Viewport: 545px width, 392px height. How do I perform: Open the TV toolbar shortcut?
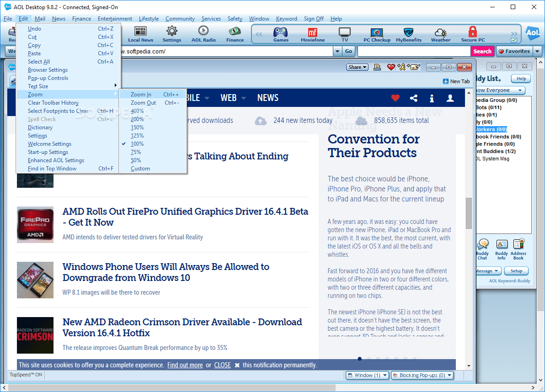point(344,34)
